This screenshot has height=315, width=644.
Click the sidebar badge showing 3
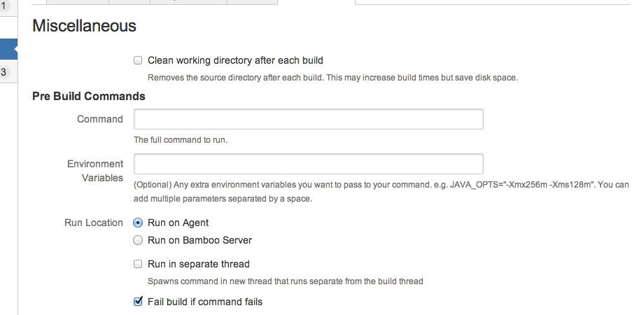coord(3,72)
